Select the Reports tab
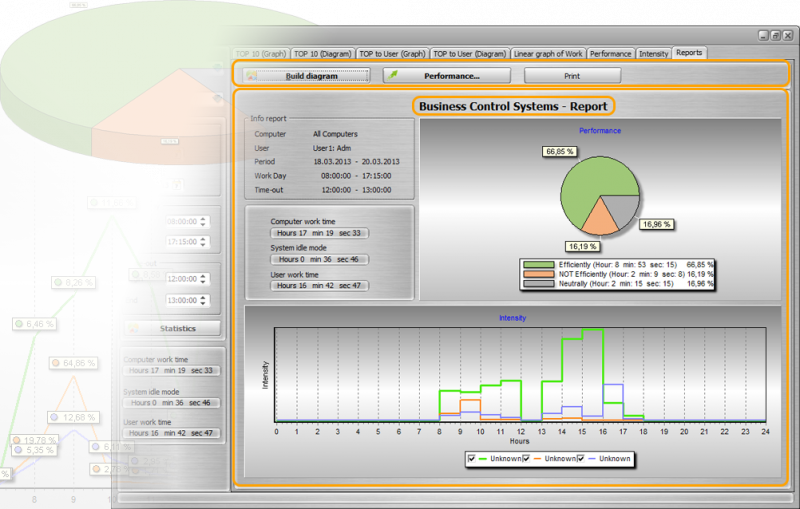This screenshot has width=800, height=509. pos(689,53)
